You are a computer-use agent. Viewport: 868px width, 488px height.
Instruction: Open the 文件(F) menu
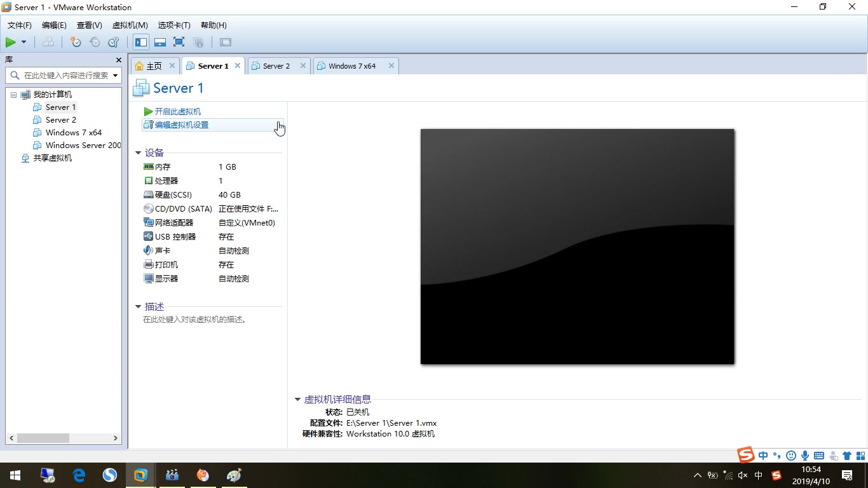20,25
